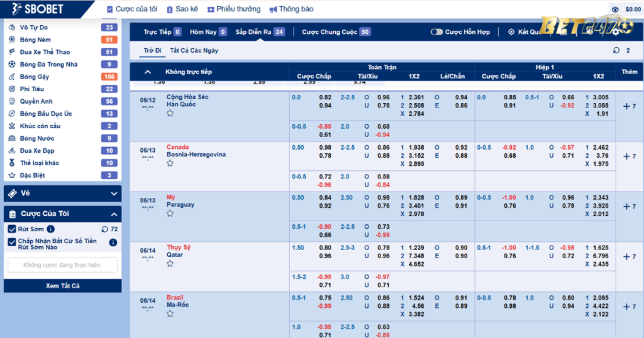Expand more markets for Canada match
The width and height of the screenshot is (644, 338).
629,156
